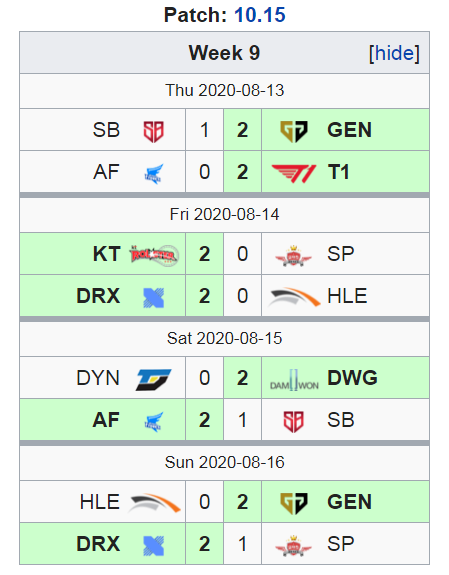This screenshot has height=575, width=449.
Task: Click the KT Rolster logo
Action: (x=154, y=254)
